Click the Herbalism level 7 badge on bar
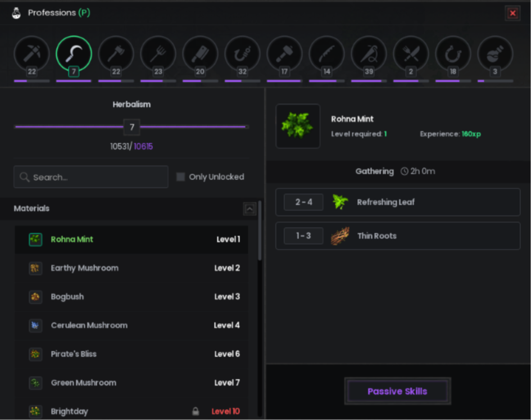Screen dimensions: 531x420 pos(131,127)
